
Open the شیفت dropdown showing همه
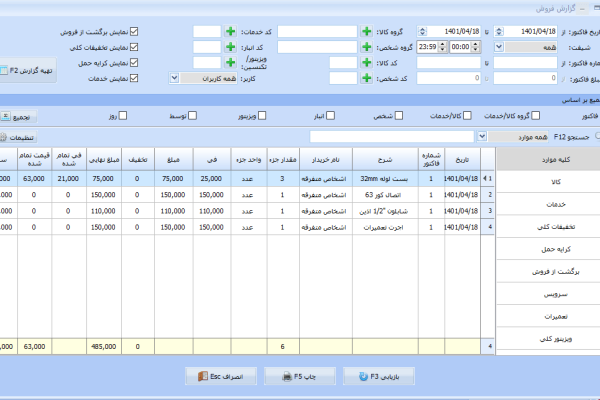[x=499, y=47]
